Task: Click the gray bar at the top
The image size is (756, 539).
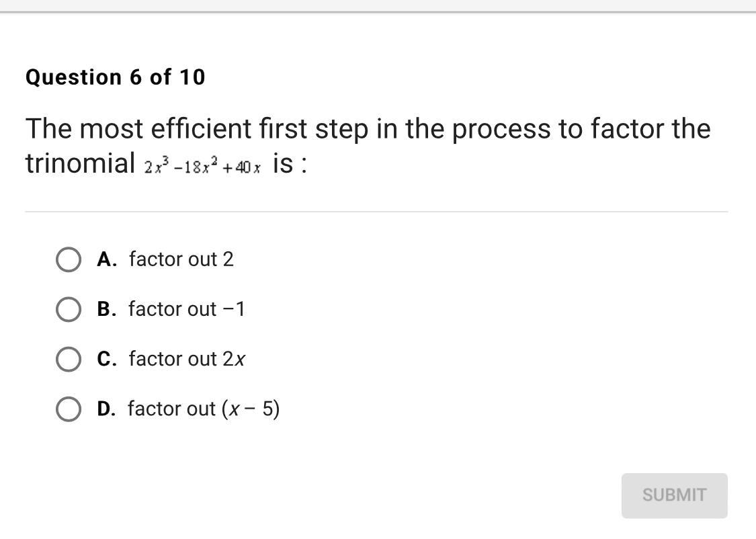Action: (x=378, y=5)
